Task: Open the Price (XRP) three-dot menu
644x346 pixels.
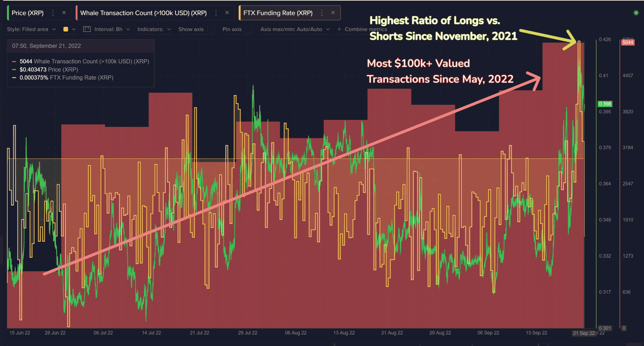Action: (53, 13)
